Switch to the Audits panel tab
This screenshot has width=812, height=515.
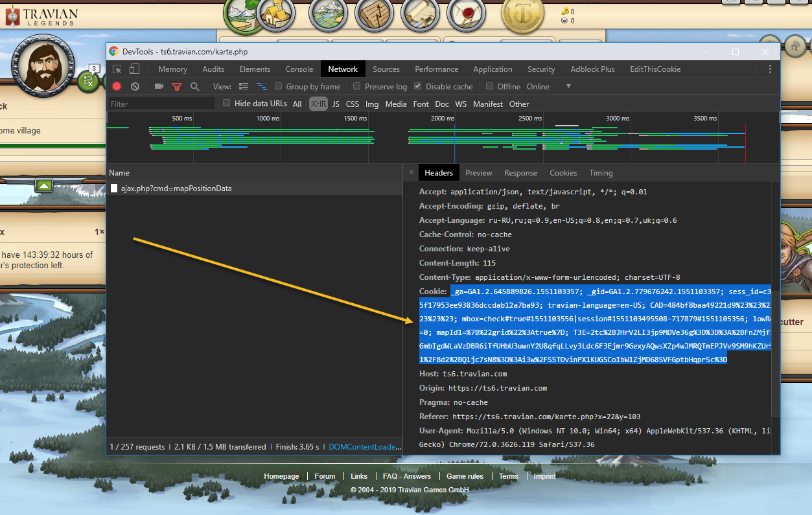point(214,69)
